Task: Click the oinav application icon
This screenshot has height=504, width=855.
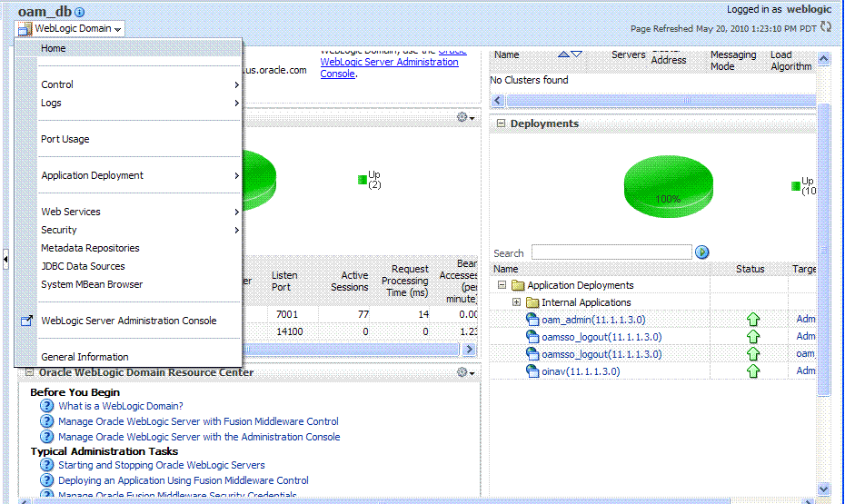Action: tap(532, 371)
